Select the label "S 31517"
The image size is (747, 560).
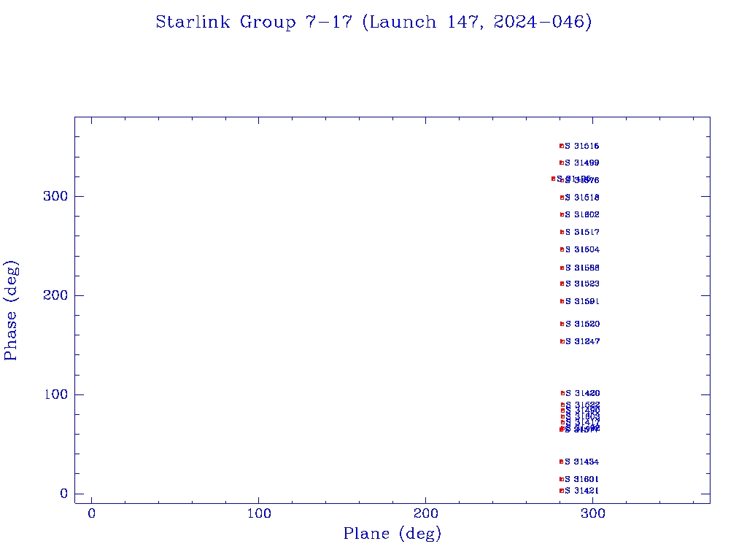point(582,233)
